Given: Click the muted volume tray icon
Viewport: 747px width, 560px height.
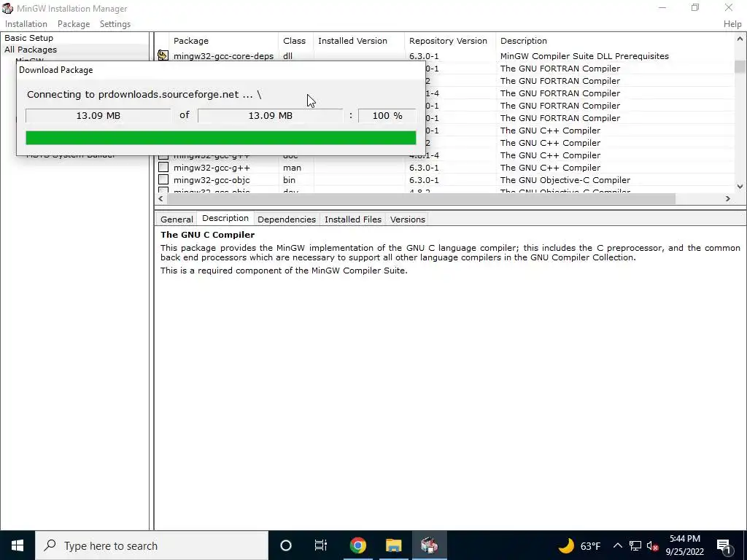Looking at the screenshot, I should 652,545.
